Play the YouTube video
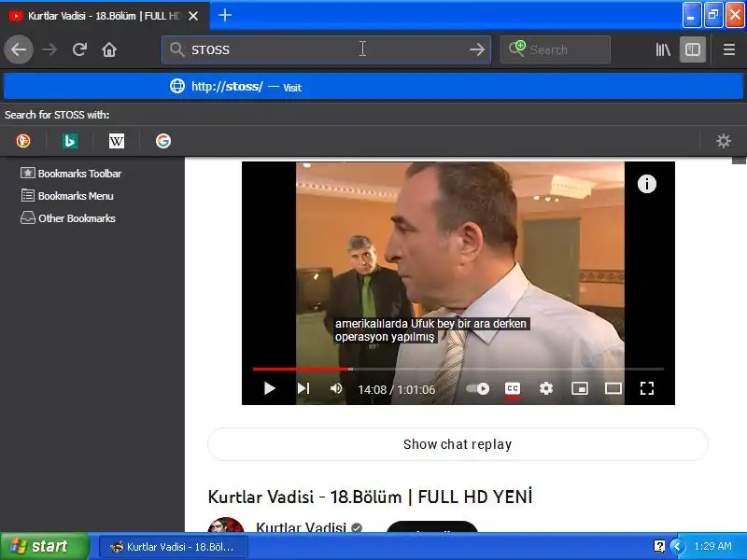The width and height of the screenshot is (747, 560). tap(269, 388)
